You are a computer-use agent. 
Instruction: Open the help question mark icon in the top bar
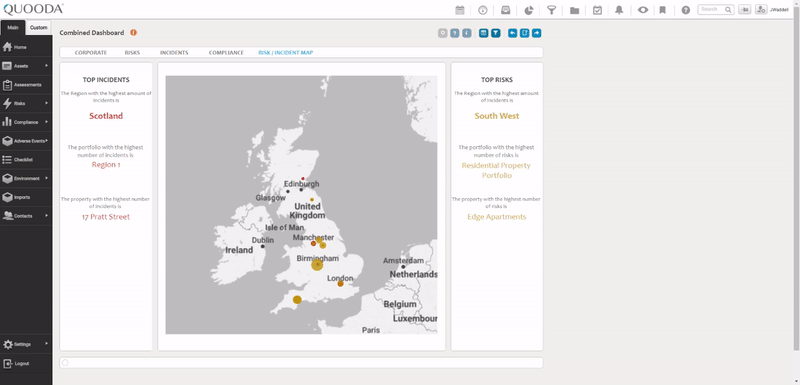(686, 10)
